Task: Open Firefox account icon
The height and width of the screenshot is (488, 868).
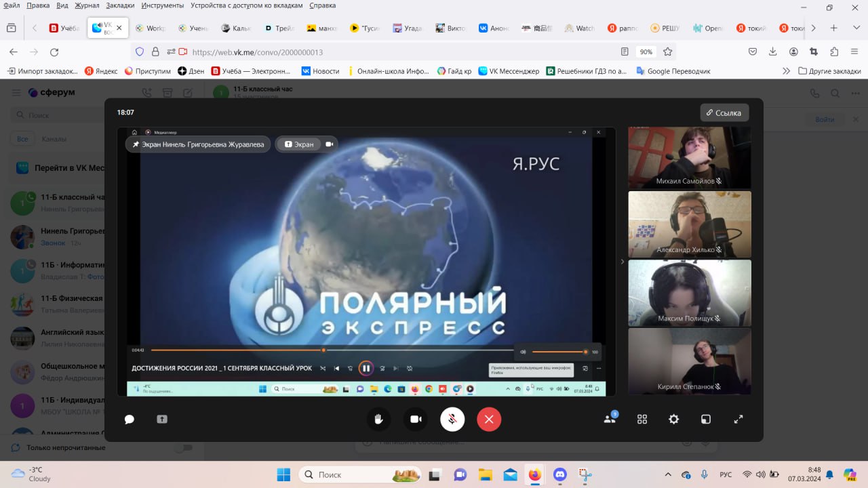Action: tap(793, 52)
